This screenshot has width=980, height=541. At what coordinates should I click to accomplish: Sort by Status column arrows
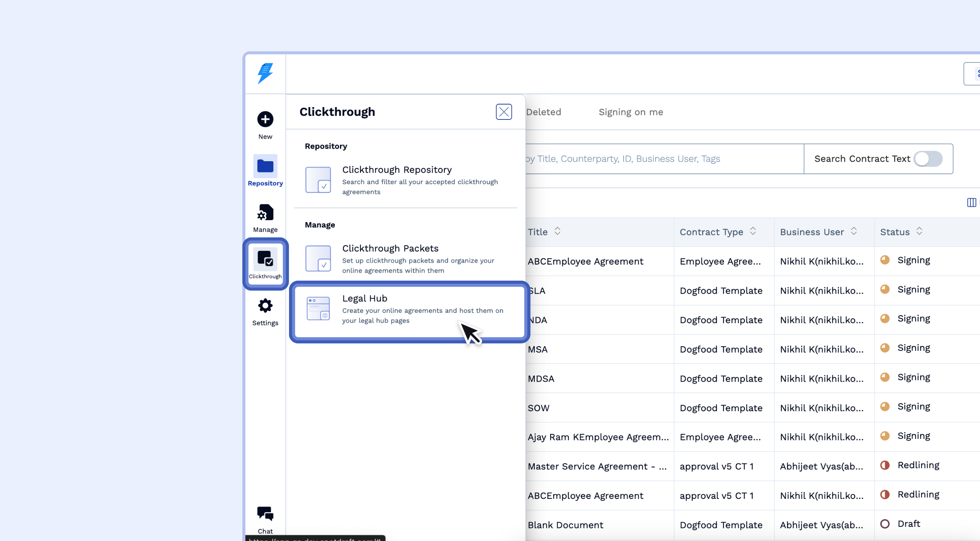tap(919, 231)
